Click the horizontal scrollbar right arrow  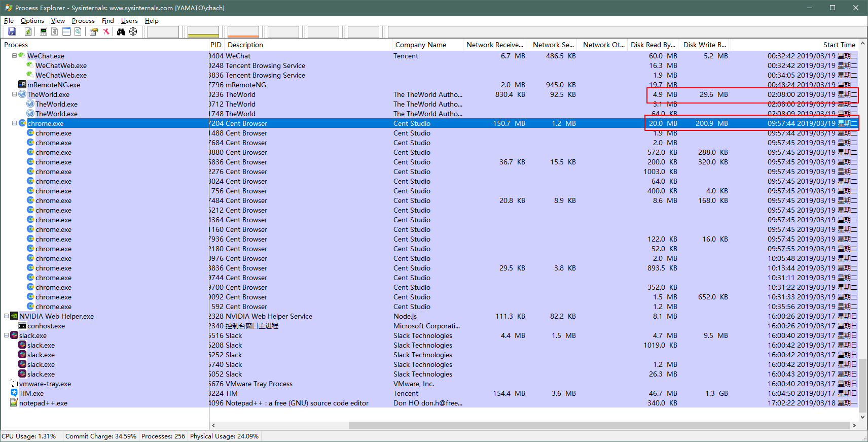tap(854, 425)
